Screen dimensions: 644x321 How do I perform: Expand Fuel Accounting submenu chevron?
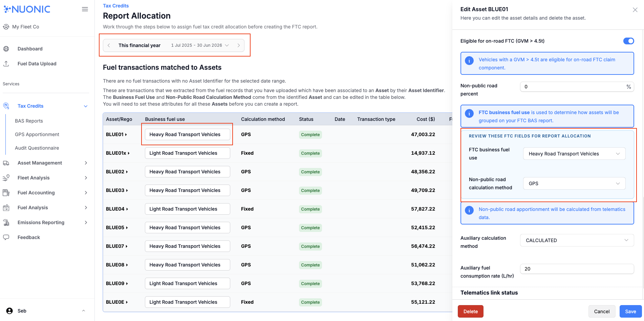(86, 193)
